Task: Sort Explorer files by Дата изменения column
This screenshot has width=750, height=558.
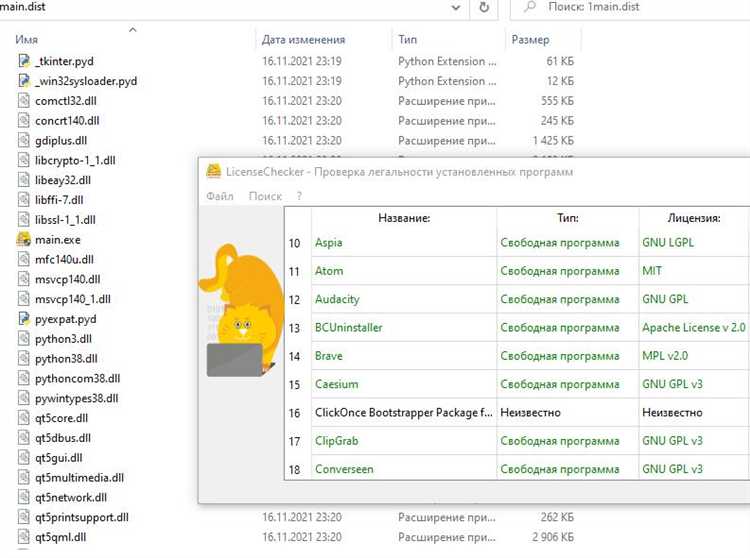Action: tap(303, 40)
